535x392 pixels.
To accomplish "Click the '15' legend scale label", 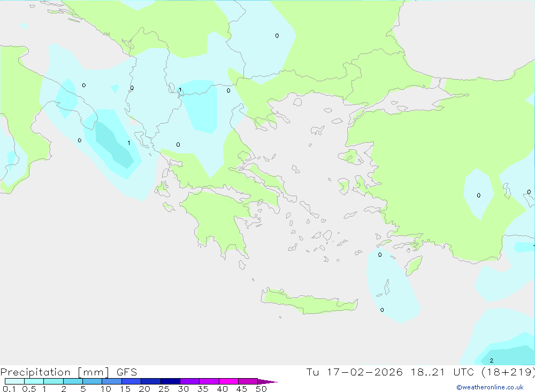I will click(125, 389).
